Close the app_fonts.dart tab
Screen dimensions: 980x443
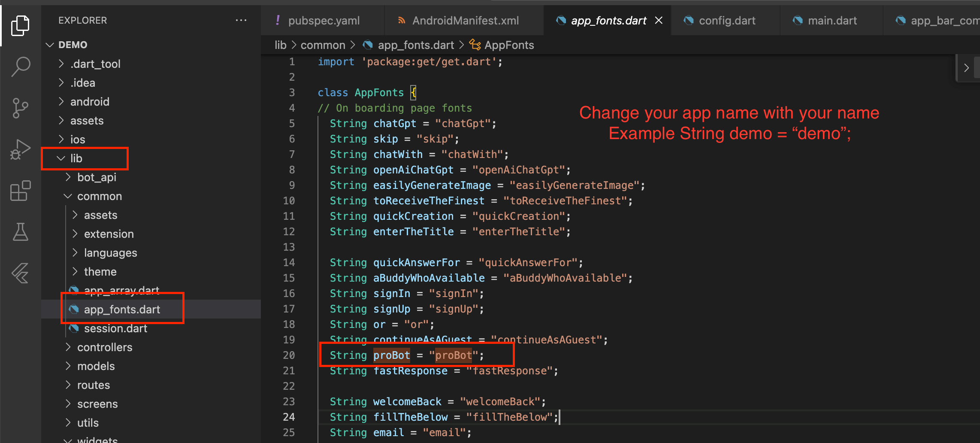[659, 20]
